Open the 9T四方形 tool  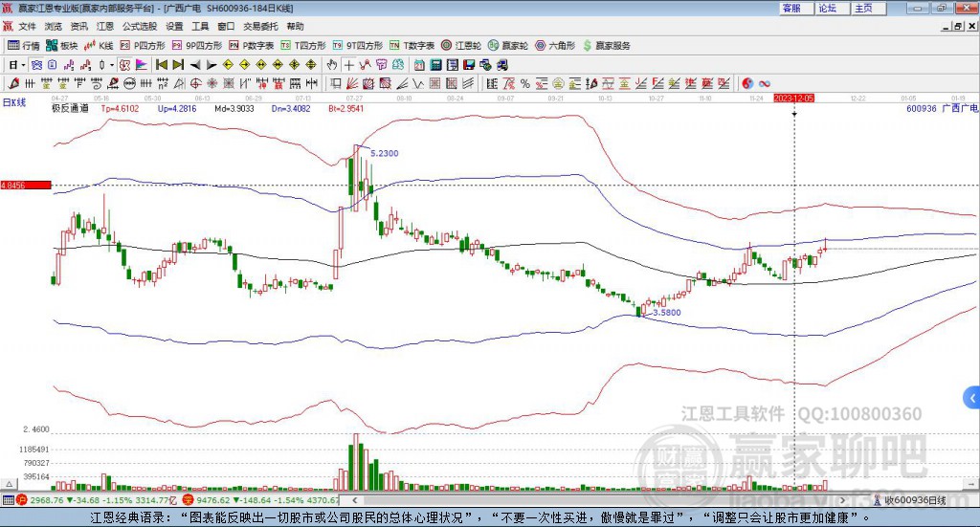pyautogui.click(x=358, y=46)
